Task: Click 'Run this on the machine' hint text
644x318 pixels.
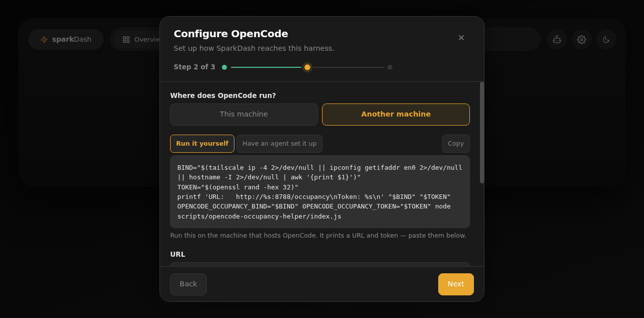Action: point(318,236)
